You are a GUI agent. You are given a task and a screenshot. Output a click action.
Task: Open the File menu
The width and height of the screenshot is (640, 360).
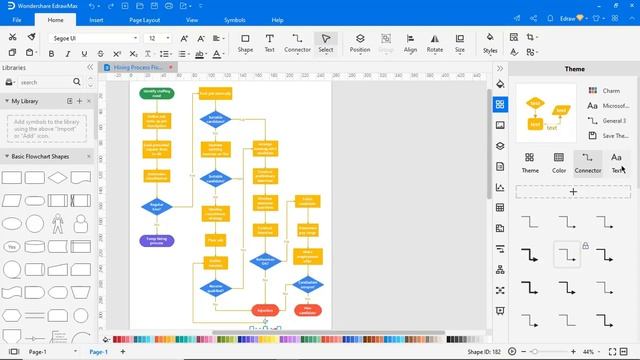17,20
